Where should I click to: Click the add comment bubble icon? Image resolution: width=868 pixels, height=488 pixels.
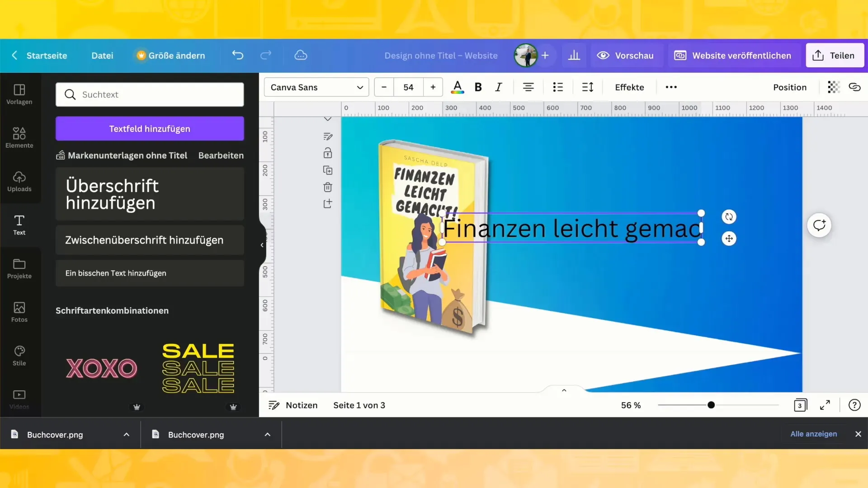[x=819, y=225]
